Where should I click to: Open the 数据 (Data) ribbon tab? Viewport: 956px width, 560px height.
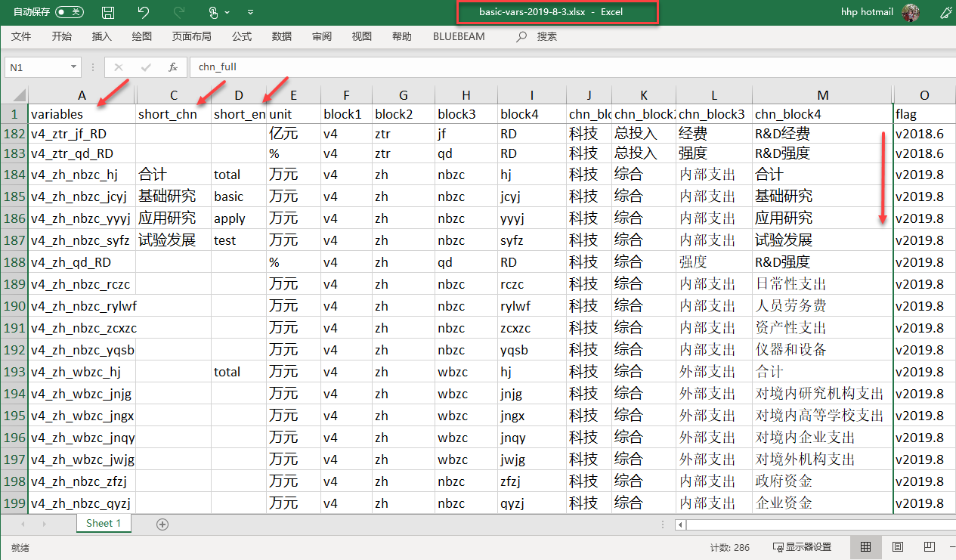[x=282, y=36]
